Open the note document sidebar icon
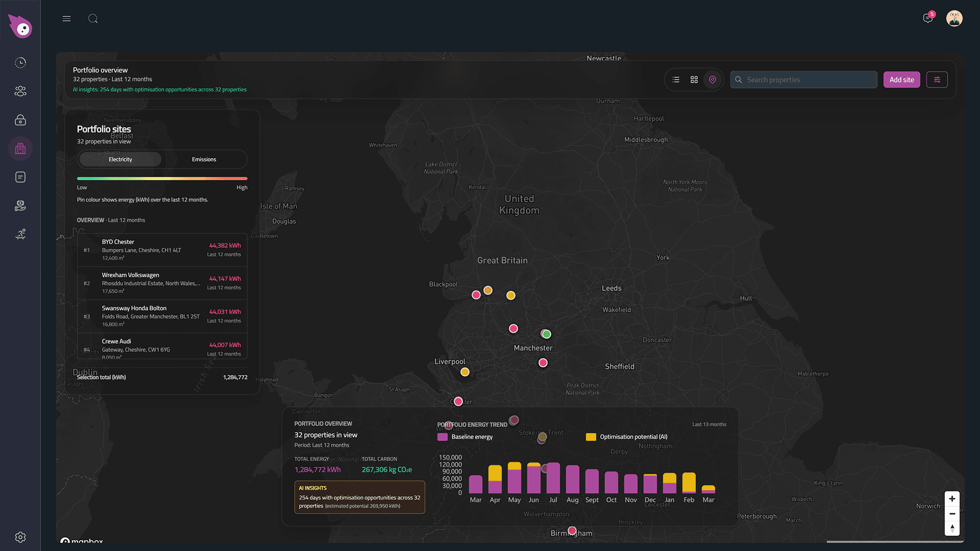The height and width of the screenshot is (551, 980). tap(20, 177)
